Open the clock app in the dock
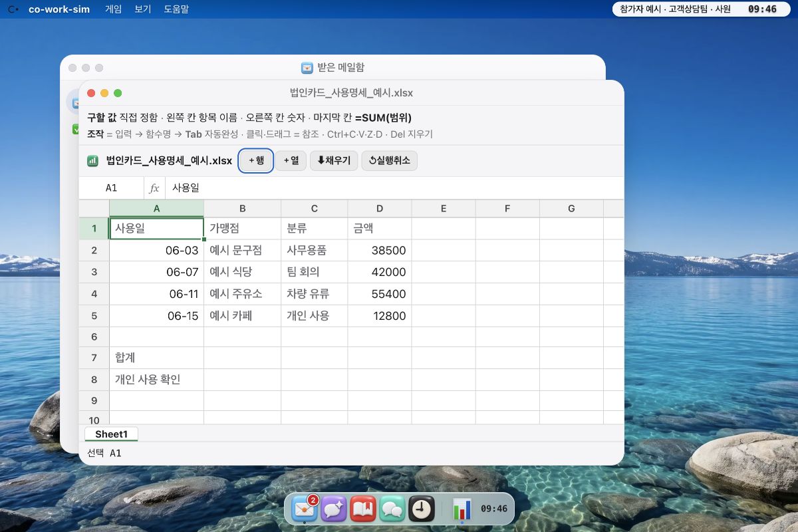Image resolution: width=798 pixels, height=532 pixels. click(x=422, y=509)
